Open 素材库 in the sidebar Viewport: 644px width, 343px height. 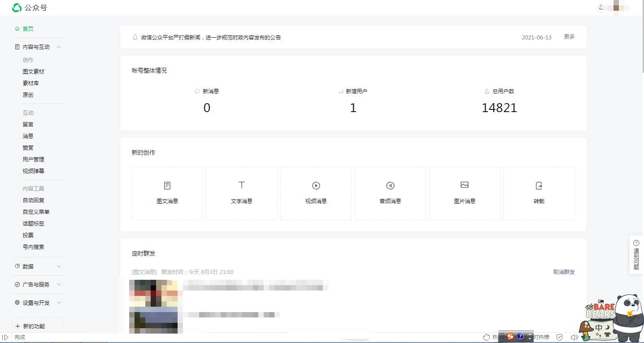coord(30,83)
